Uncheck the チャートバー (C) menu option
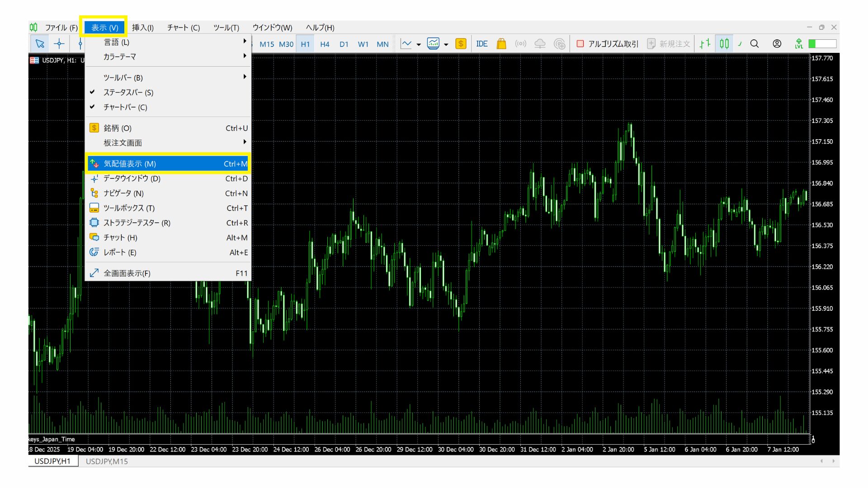Image resolution: width=868 pixels, height=488 pixels. 125,108
